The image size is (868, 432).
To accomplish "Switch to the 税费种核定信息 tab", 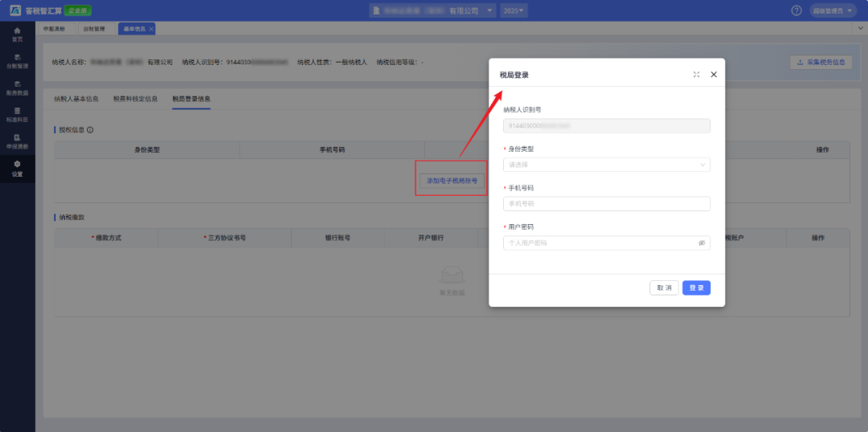I will (x=135, y=100).
